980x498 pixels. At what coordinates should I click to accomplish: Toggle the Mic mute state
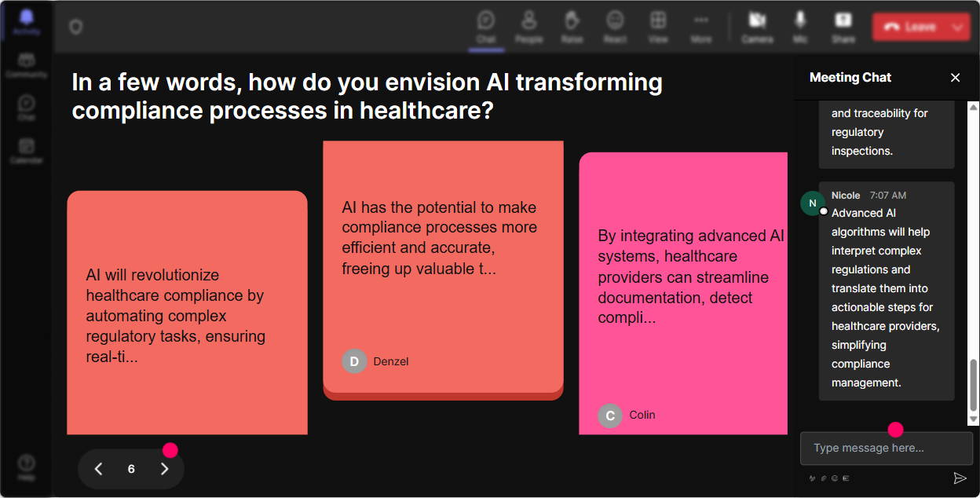coord(800,27)
